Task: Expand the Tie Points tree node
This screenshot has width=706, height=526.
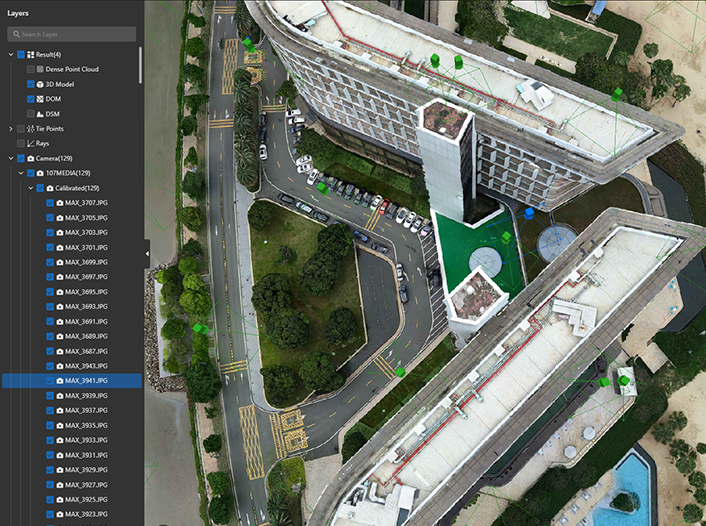Action: click(10, 129)
